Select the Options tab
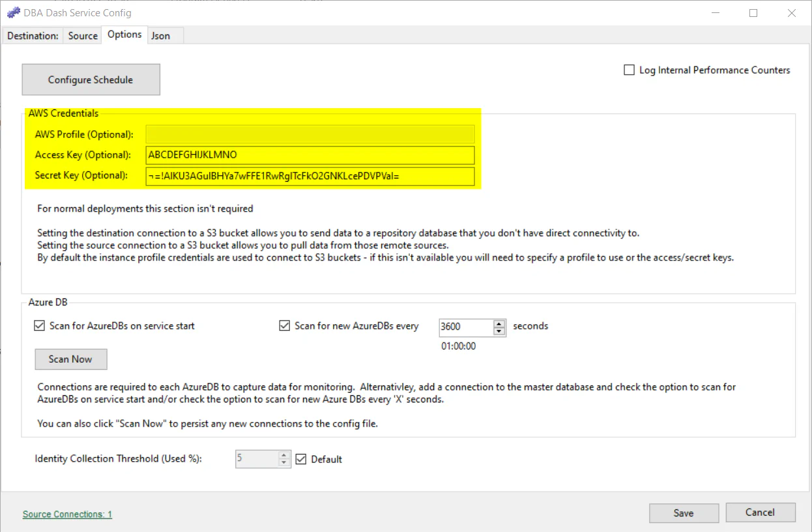This screenshot has width=812, height=532. [124, 35]
